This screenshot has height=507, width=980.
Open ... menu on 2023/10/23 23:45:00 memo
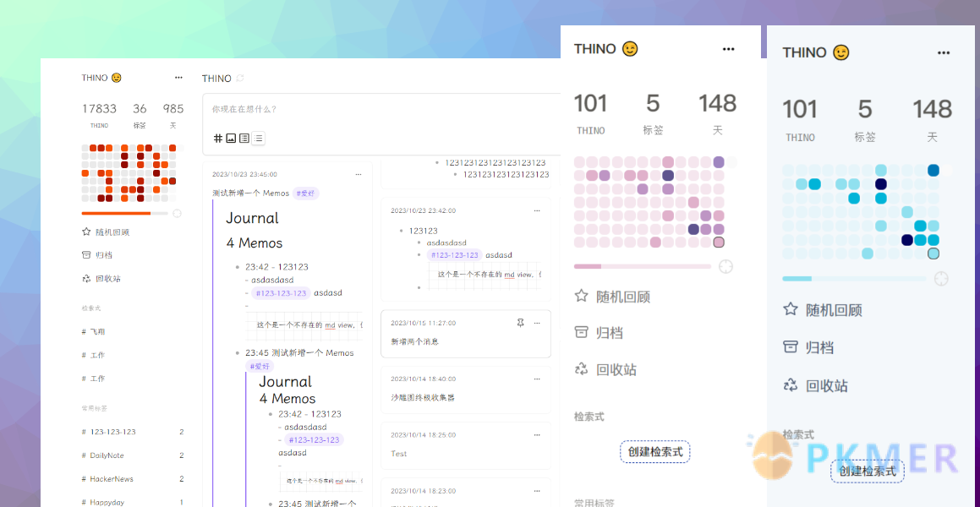pos(359,174)
